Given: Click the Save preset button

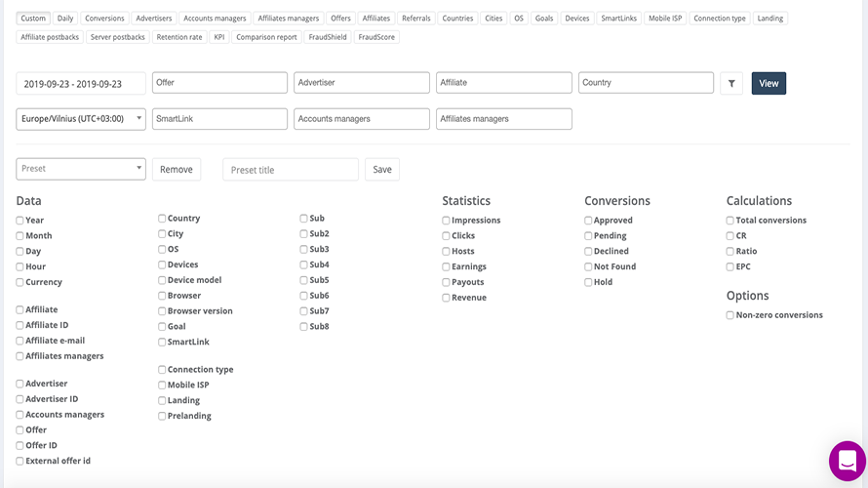Looking at the screenshot, I should [382, 170].
